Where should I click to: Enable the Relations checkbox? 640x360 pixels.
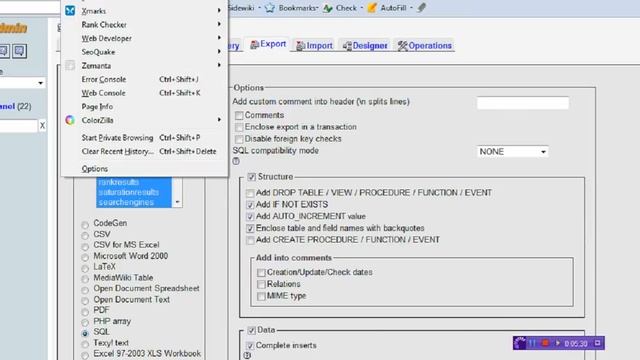(261, 284)
